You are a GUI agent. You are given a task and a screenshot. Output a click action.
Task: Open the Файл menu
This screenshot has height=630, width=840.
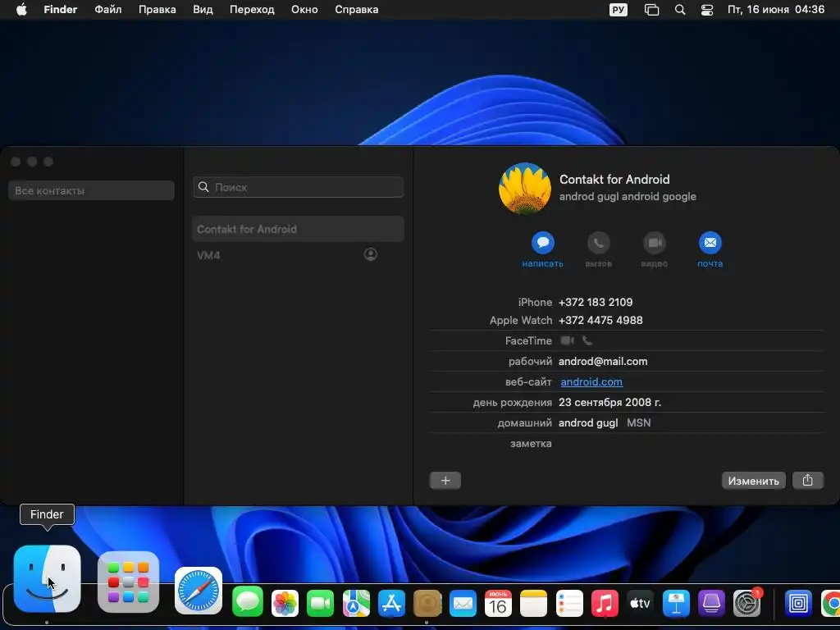pyautogui.click(x=107, y=10)
